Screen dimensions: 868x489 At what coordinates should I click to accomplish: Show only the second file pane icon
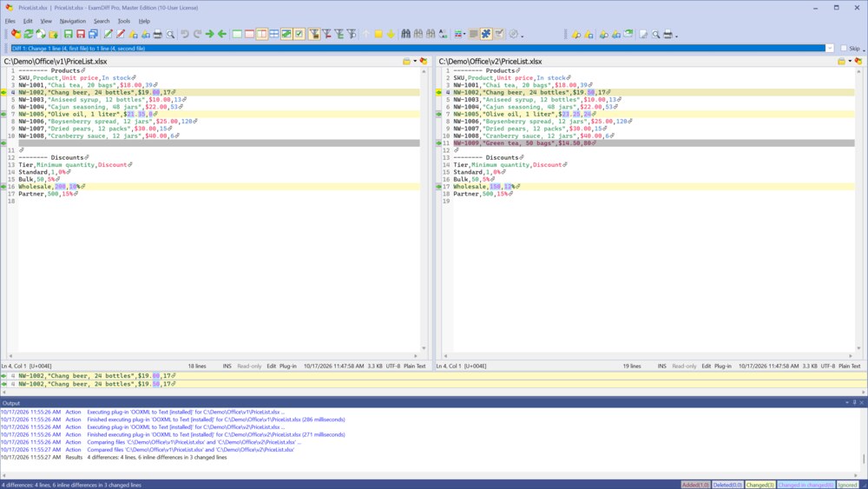249,35
